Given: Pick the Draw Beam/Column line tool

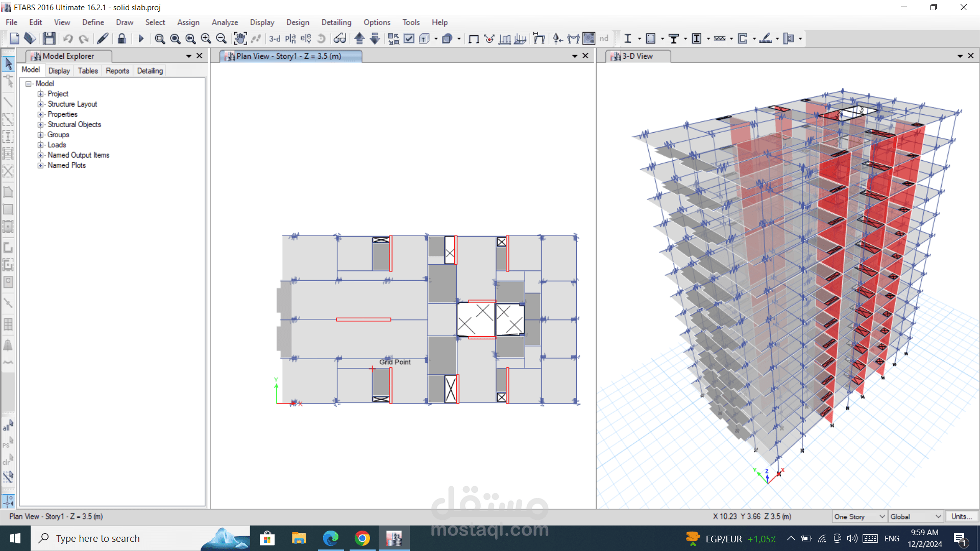Looking at the screenshot, I should coord(8,103).
